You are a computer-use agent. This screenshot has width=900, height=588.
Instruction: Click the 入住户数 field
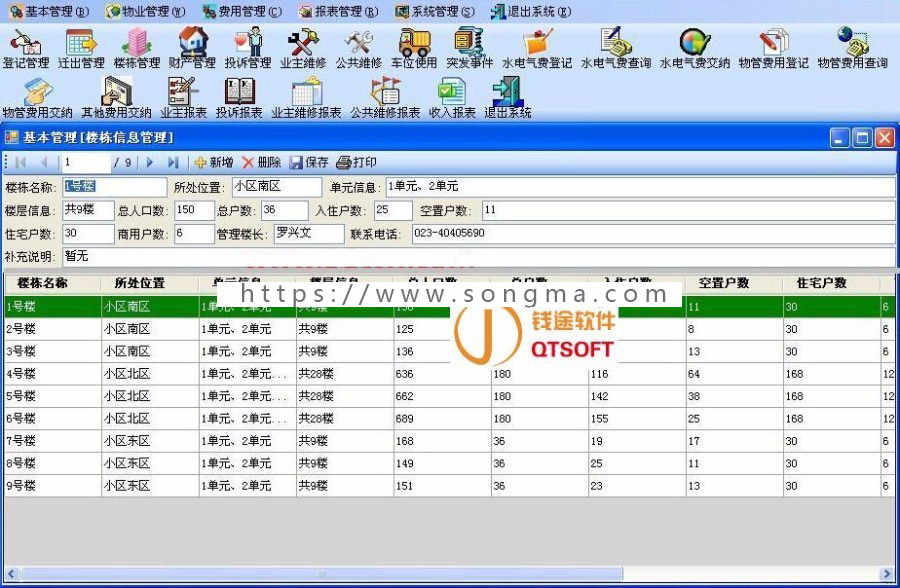393,210
